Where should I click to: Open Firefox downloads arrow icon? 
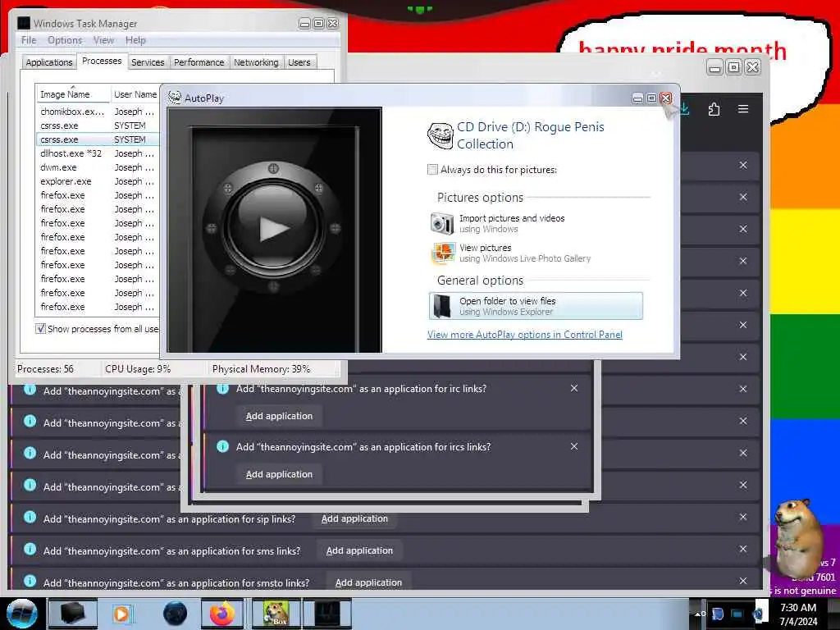(685, 109)
